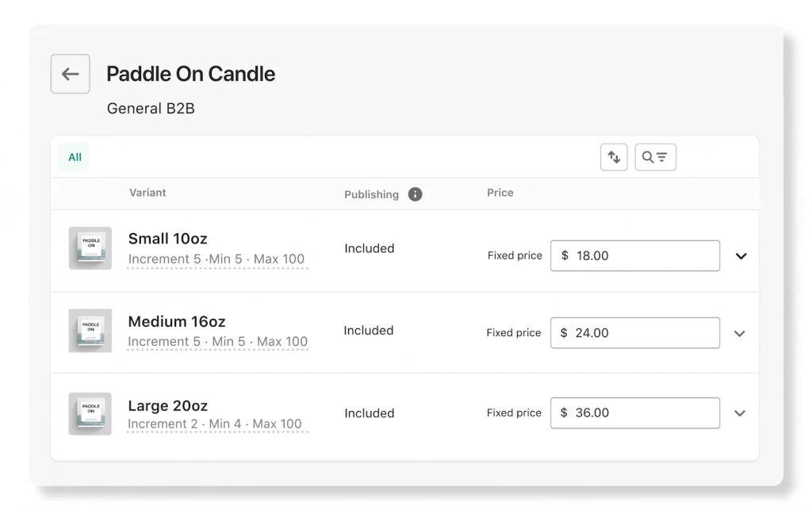Expand the Medium 16oz row details
This screenshot has height=510, width=812.
coord(739,333)
